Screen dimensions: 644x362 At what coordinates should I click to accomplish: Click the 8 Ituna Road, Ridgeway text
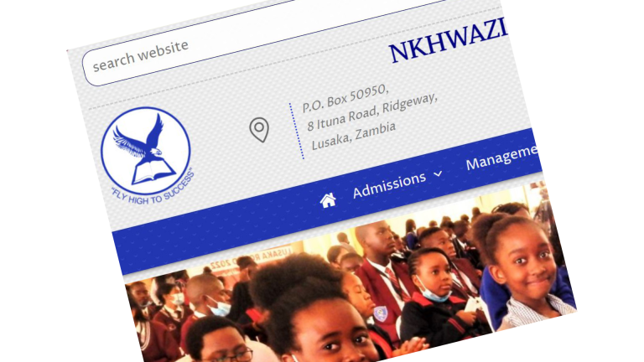point(372,111)
